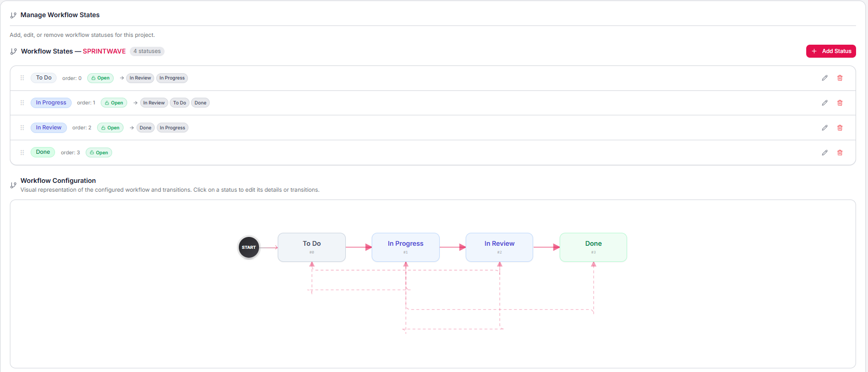The height and width of the screenshot is (372, 868).
Task: Click the branch icon beside Workflow States heading
Action: 13,51
